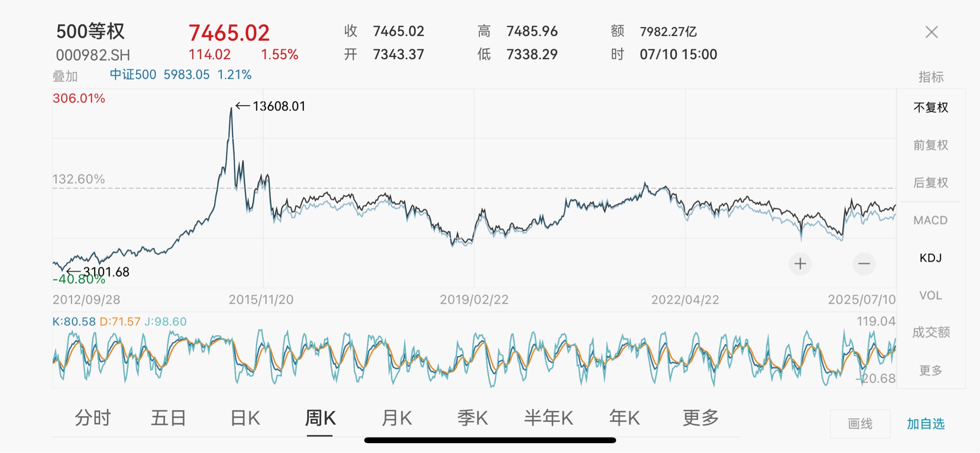Switch indicator to VOL

pos(931,295)
